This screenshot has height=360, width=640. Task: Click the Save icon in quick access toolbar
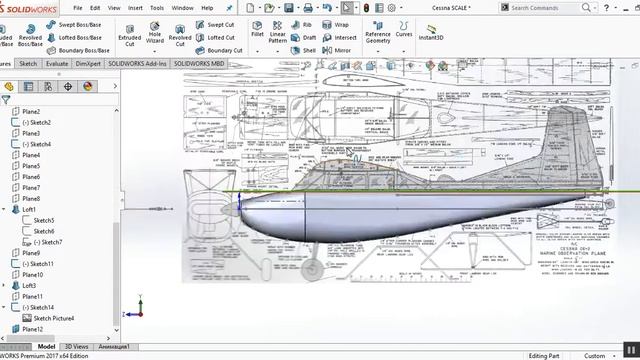coord(289,8)
